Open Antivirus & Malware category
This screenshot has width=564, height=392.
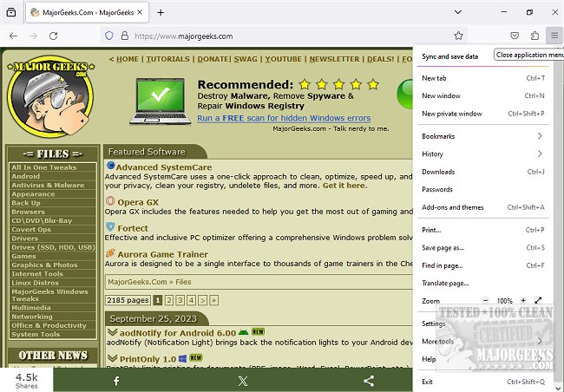tap(48, 186)
